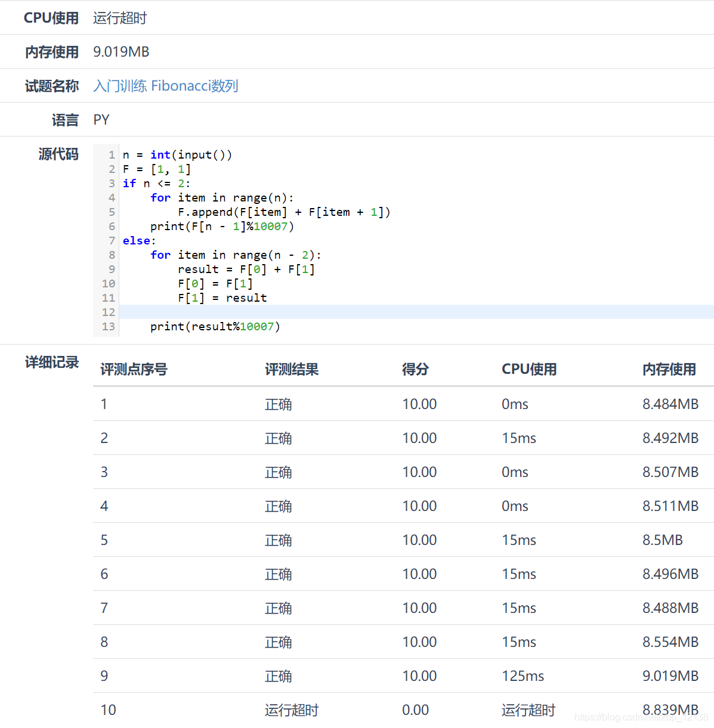Click code line 11 'F[1] = result'
This screenshot has height=728, width=714.
222,298
